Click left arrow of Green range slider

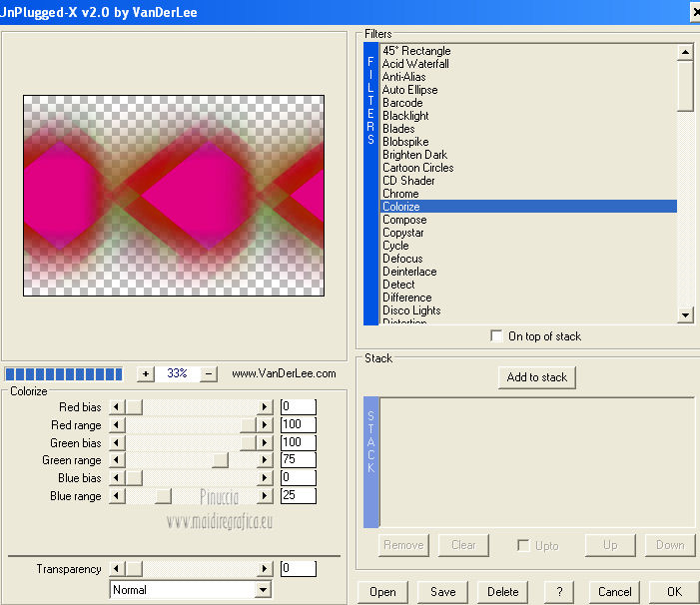point(117,460)
